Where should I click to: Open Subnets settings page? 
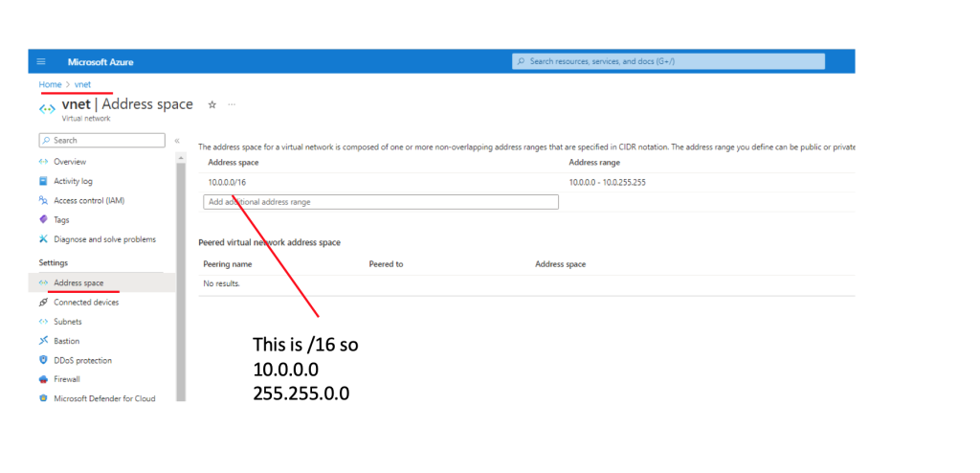point(68,322)
